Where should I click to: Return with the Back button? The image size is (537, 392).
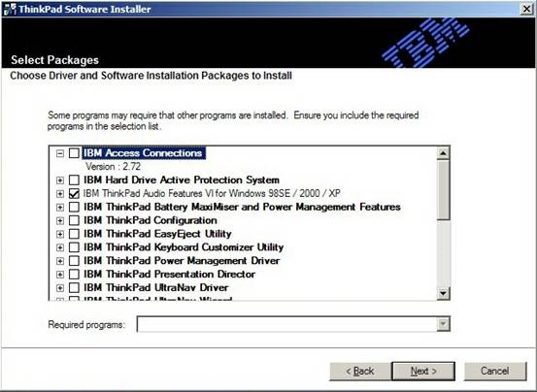pyautogui.click(x=360, y=371)
